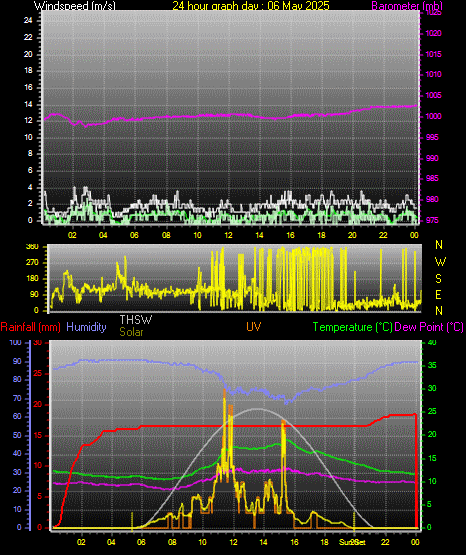The width and height of the screenshot is (466, 555).
Task: Click the magenta Dew Point (°C) label
Action: click(x=429, y=327)
